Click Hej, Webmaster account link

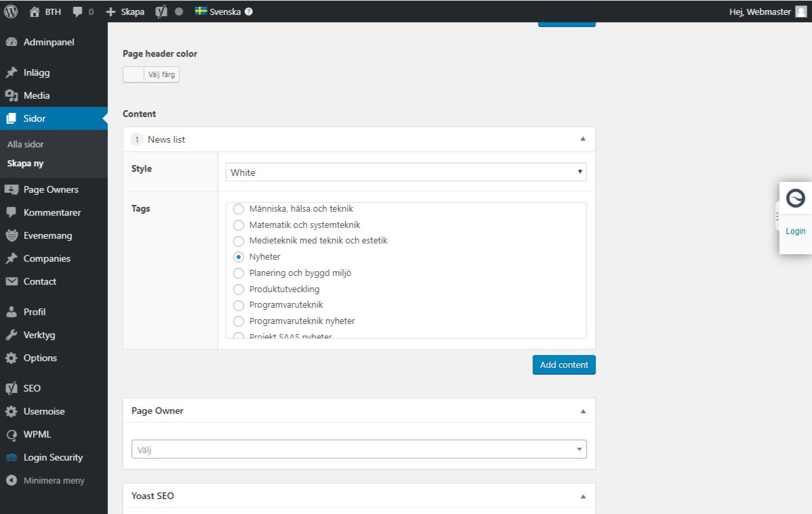point(760,11)
